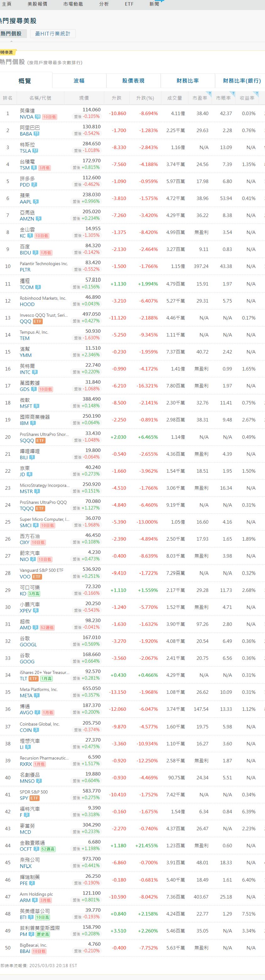The image size is (265, 980).
Task: Click the 3月高 tag next to KO
Action: click(x=34, y=594)
